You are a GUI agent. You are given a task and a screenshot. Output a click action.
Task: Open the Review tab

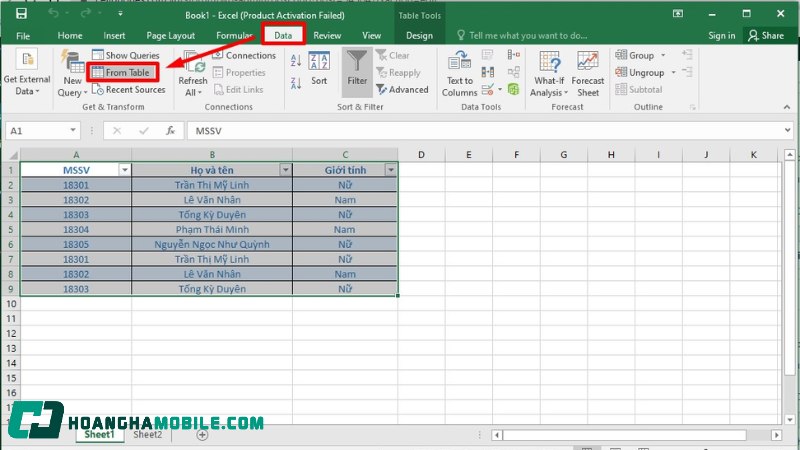[327, 36]
